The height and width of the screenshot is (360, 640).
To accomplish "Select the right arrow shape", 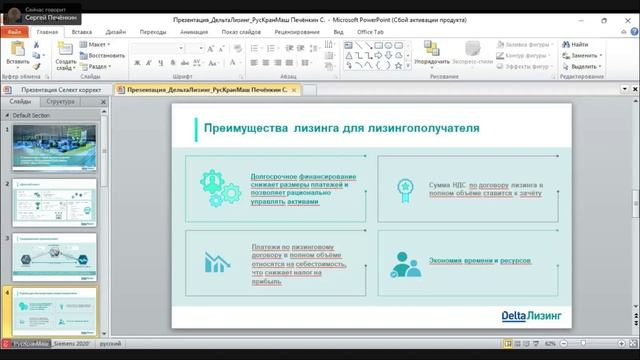I will [378, 55].
